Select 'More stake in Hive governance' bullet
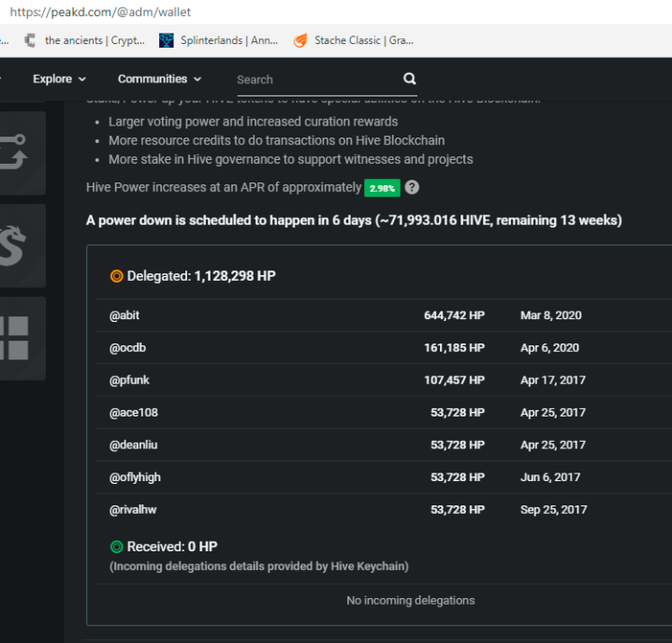 coord(290,159)
